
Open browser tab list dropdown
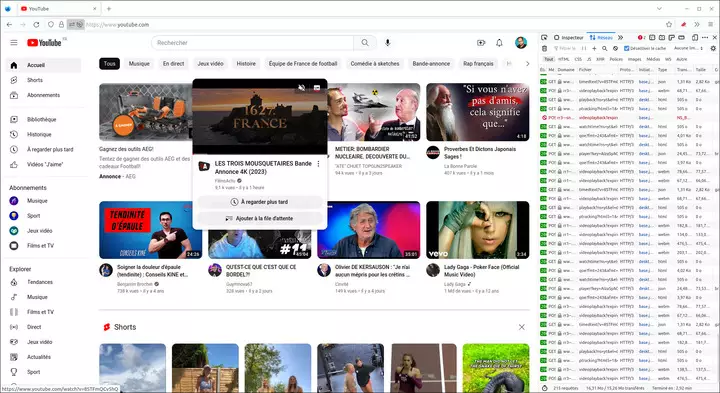659,8
